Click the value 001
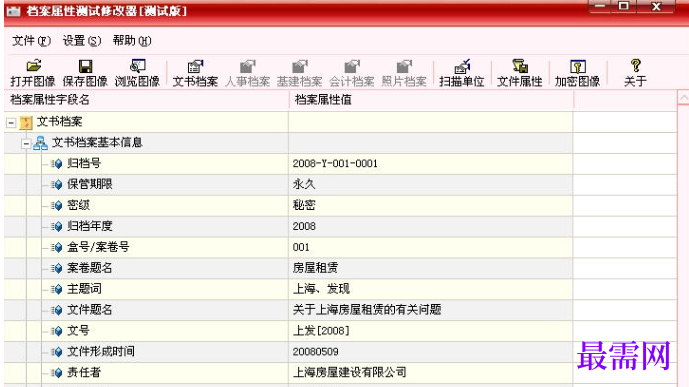The width and height of the screenshot is (689, 387). (301, 247)
